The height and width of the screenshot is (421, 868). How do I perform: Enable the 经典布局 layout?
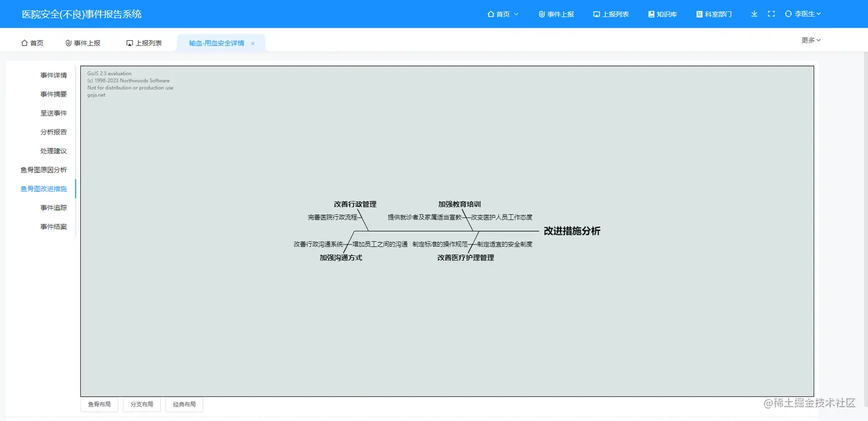pyautogui.click(x=184, y=404)
